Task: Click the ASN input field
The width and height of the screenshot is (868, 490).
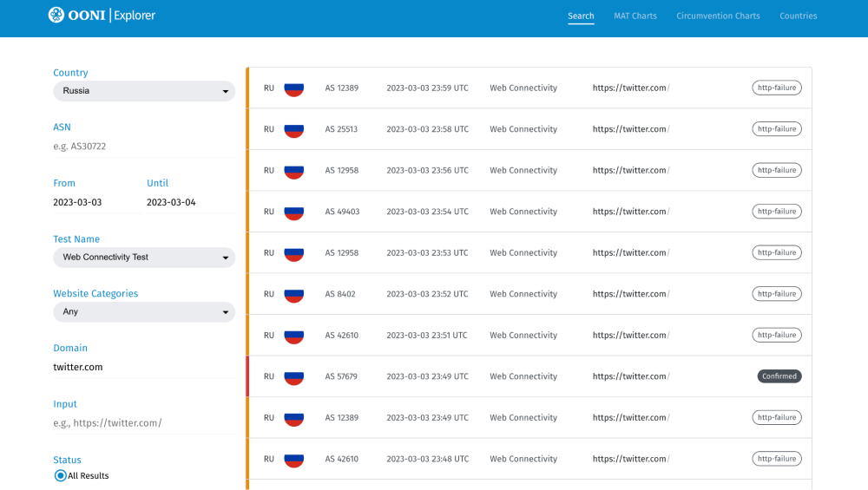Action: [143, 147]
